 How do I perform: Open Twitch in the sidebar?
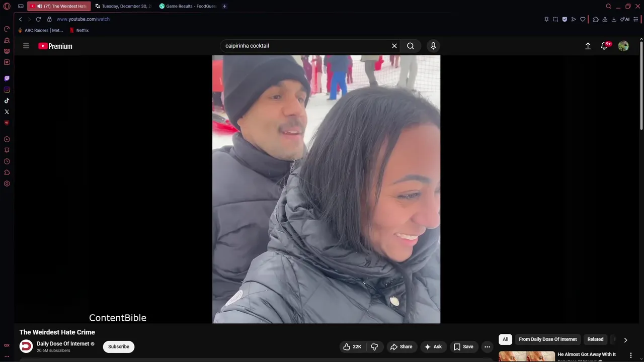tap(7, 78)
